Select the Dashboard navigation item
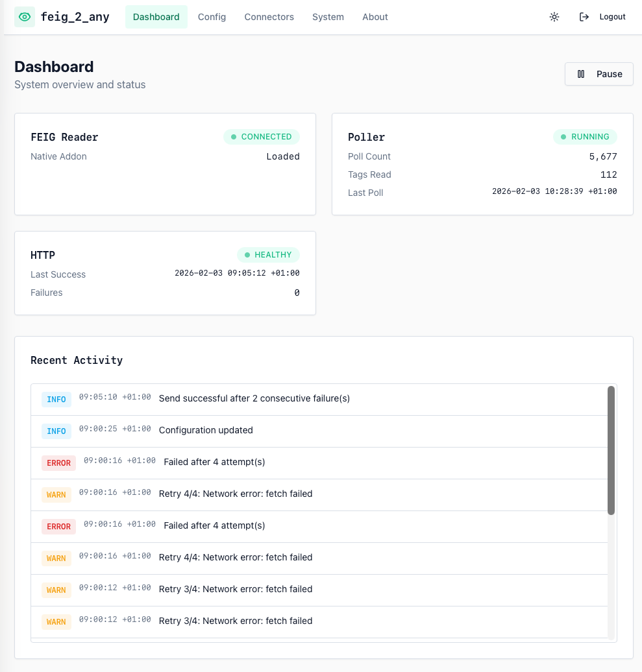 (x=156, y=17)
